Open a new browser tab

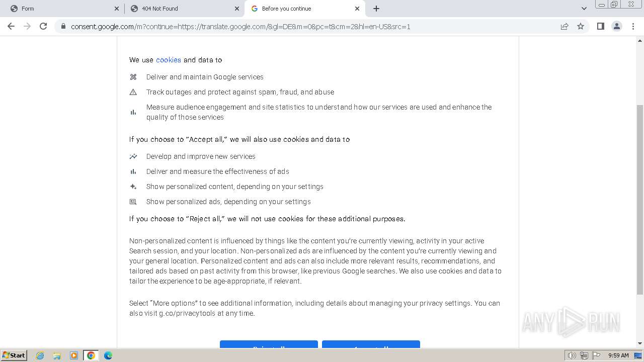376,9
